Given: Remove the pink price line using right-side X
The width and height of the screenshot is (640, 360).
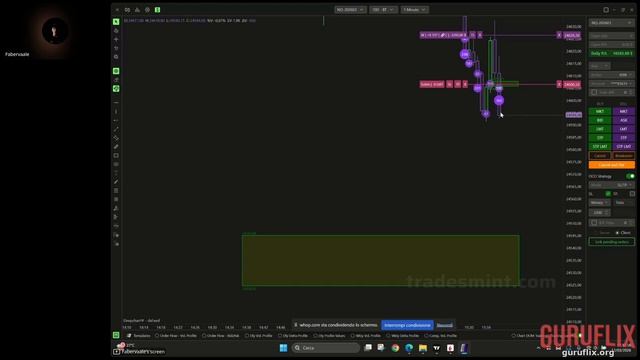Looking at the screenshot, I should [x=559, y=84].
